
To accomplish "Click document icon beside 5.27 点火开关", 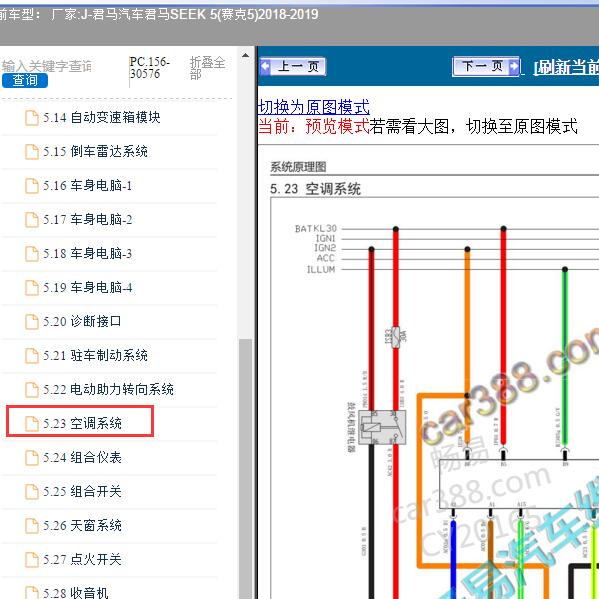I will [32, 560].
